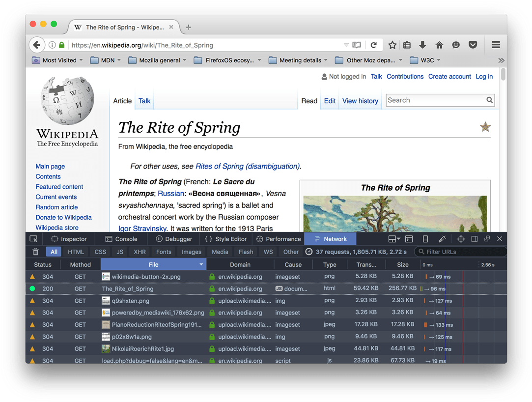Clear network requests with the trash icon
Viewport: 532px width, 402px height.
click(35, 252)
